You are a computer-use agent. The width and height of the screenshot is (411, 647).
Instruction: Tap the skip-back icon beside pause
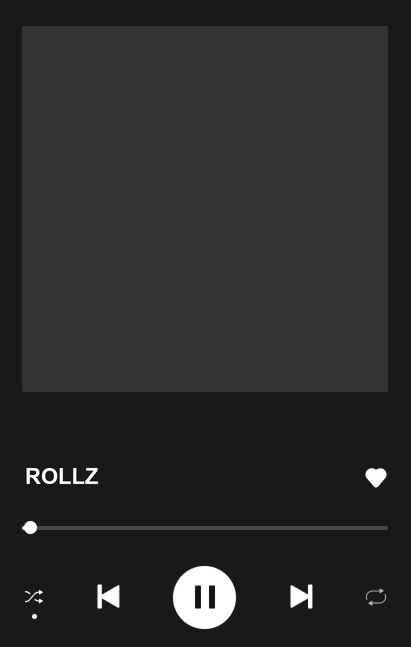pyautogui.click(x=109, y=596)
